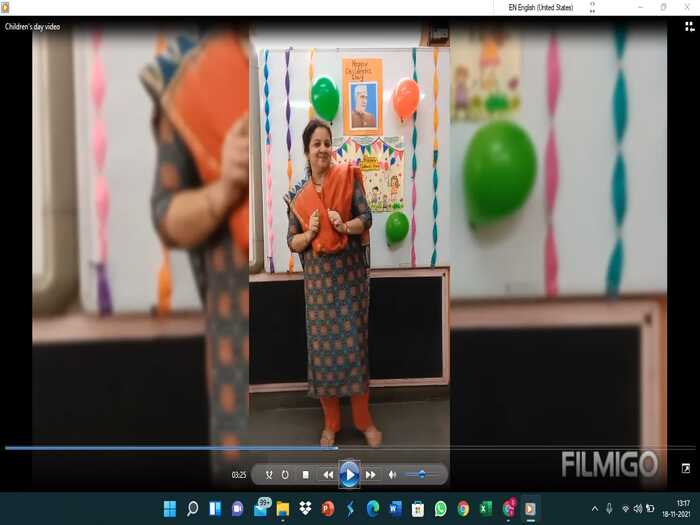700x525 pixels.
Task: Open Widgets from the taskbar
Action: (215, 508)
